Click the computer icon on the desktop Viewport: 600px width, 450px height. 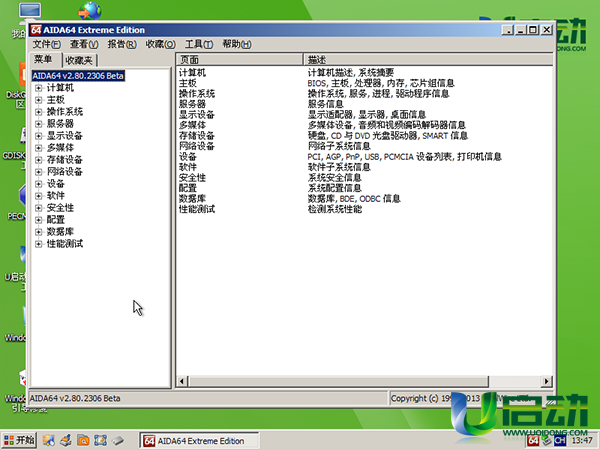tap(29, 11)
